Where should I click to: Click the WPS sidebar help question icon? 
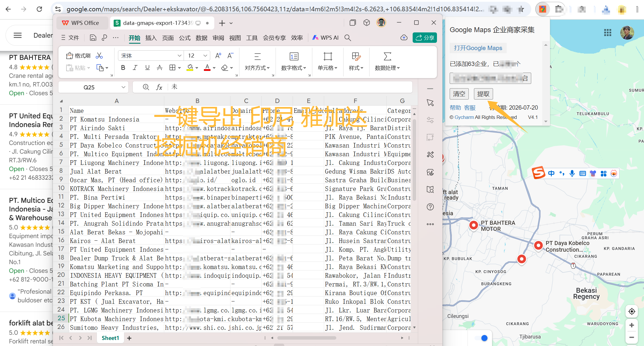(430, 207)
